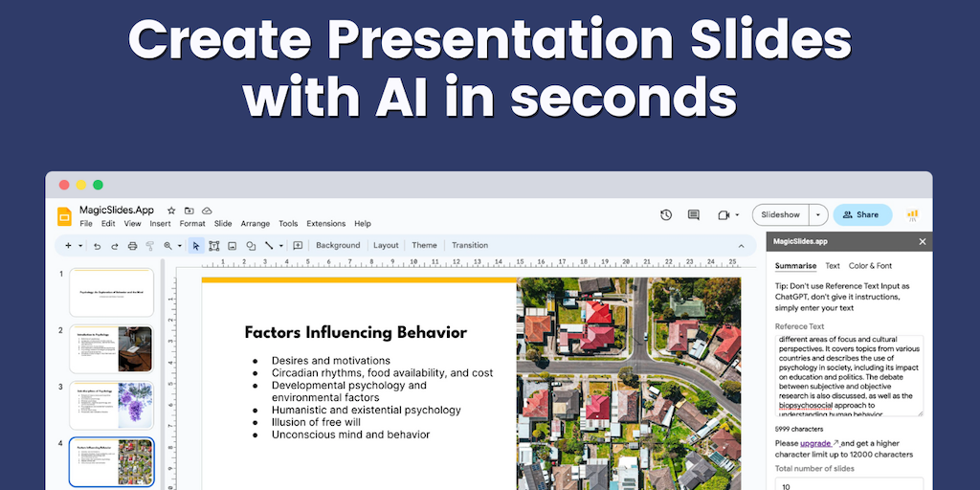The height and width of the screenshot is (490, 980).
Task: Collapse the toolbar with the up chevron
Action: pyautogui.click(x=740, y=245)
